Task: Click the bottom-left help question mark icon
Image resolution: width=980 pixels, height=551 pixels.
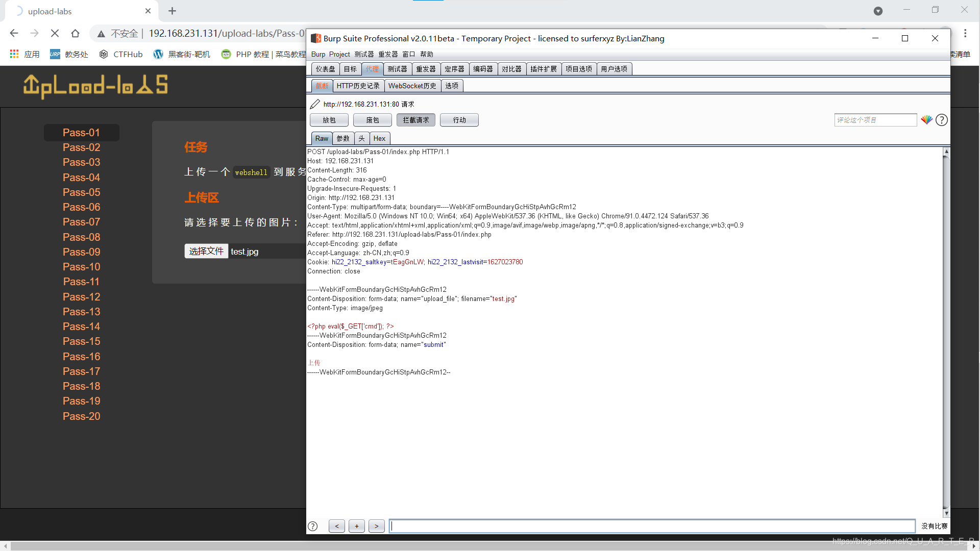Action: point(313,526)
